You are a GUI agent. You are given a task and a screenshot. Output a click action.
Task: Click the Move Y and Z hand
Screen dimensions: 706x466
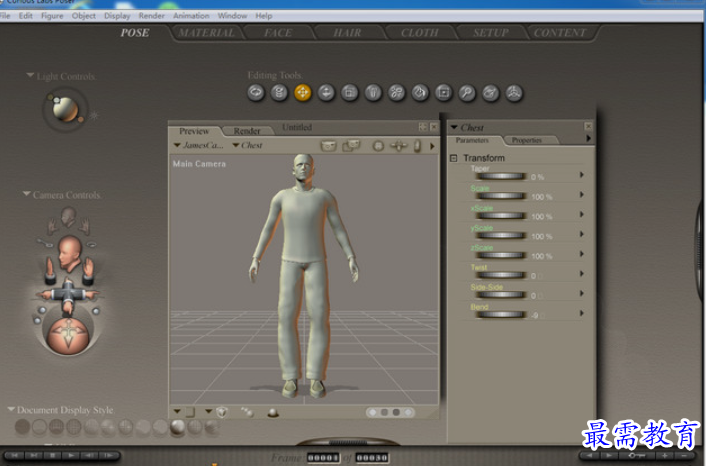tap(50, 270)
